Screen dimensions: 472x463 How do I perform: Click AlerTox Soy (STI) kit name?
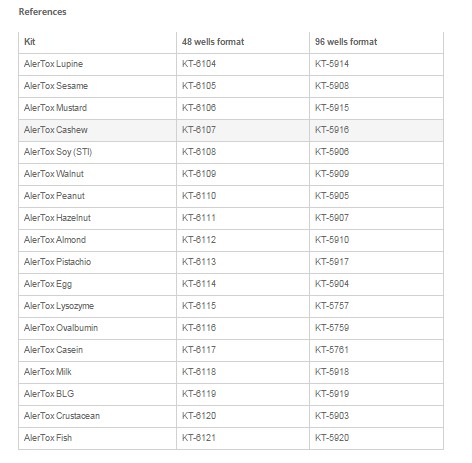point(58,152)
